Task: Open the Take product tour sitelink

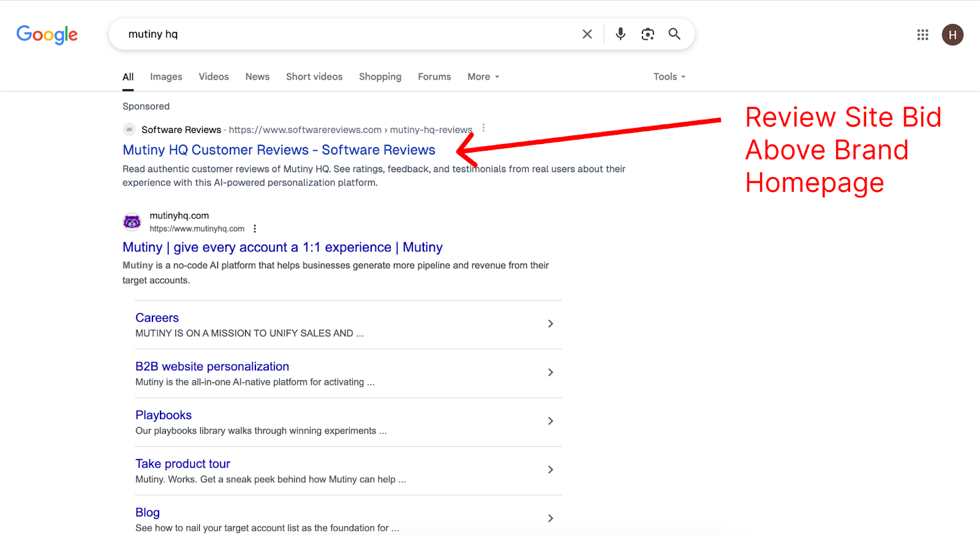Action: [183, 464]
